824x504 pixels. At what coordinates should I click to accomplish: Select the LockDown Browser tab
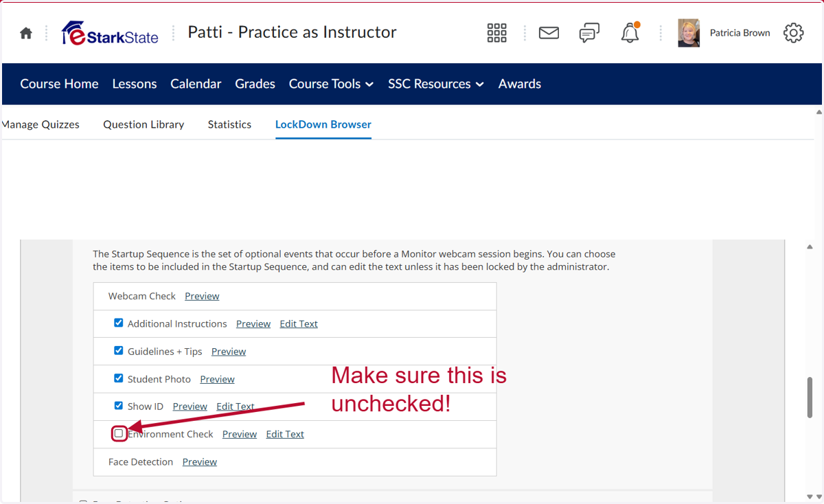pos(323,124)
